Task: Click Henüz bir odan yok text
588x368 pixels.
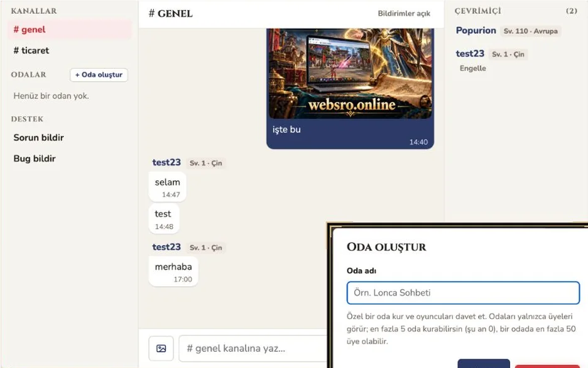Action: pos(52,96)
